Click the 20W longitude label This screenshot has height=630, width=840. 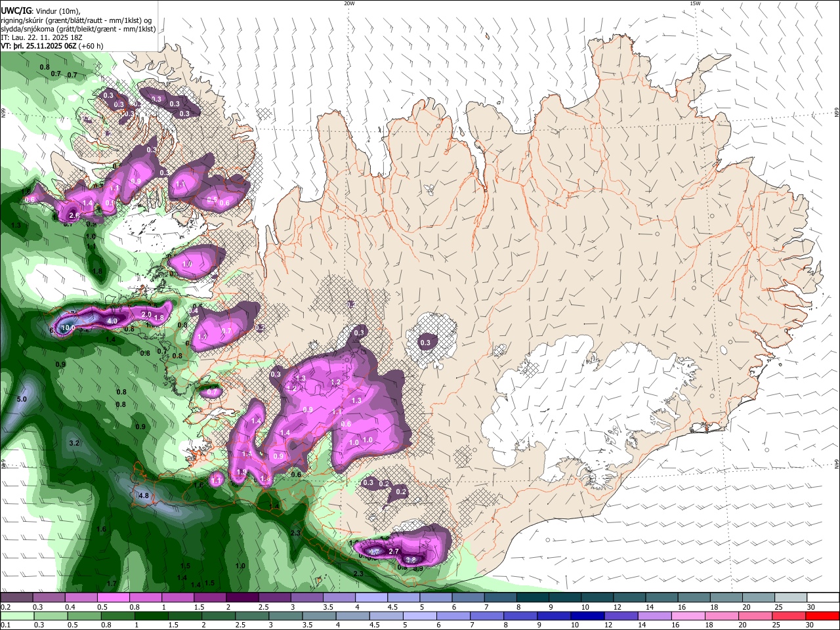pos(349,3)
